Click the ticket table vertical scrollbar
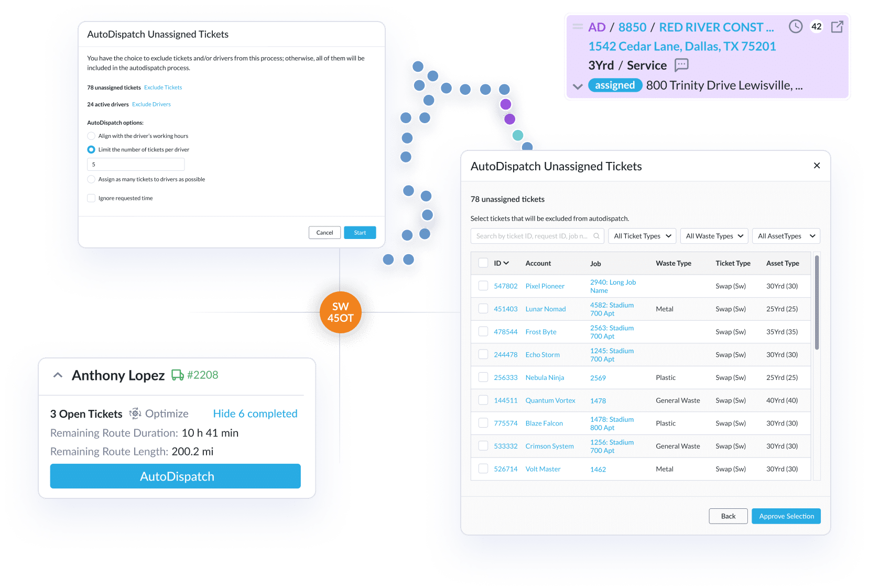The image size is (869, 588). (817, 302)
